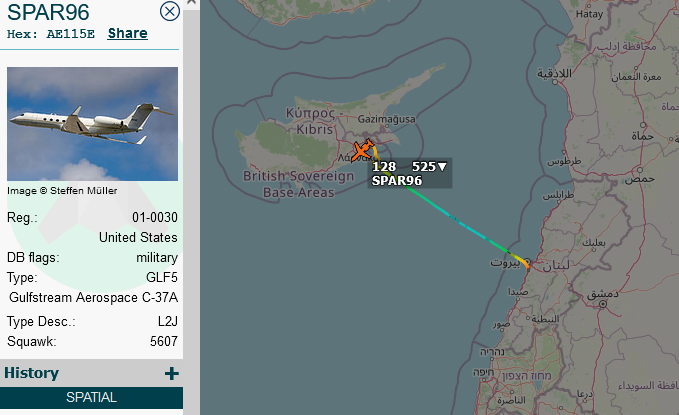Open the Gulfstream aircraft photo thumbnail
679x415 pixels.
coord(92,123)
